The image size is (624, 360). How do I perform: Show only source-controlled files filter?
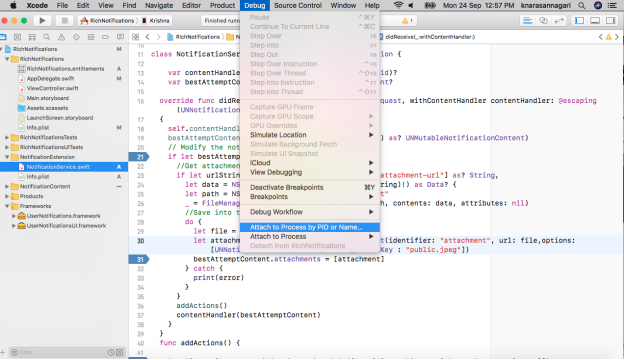(119, 352)
